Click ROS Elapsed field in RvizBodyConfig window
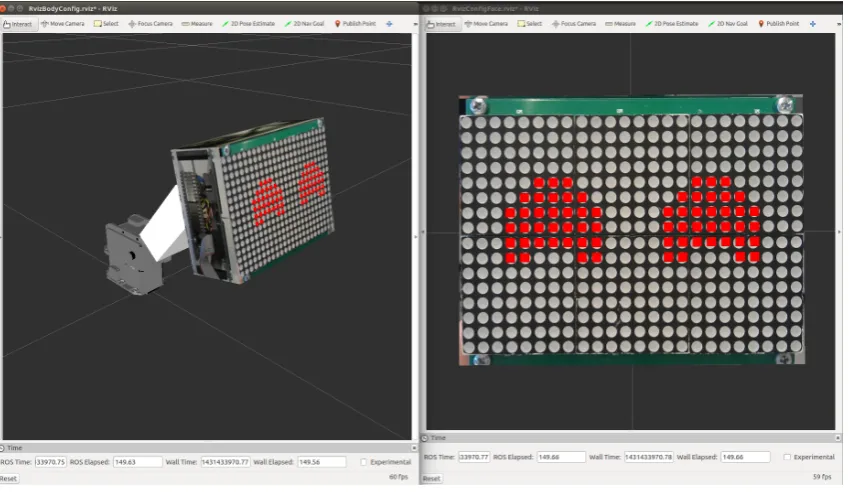The height and width of the screenshot is (492, 849). point(138,462)
